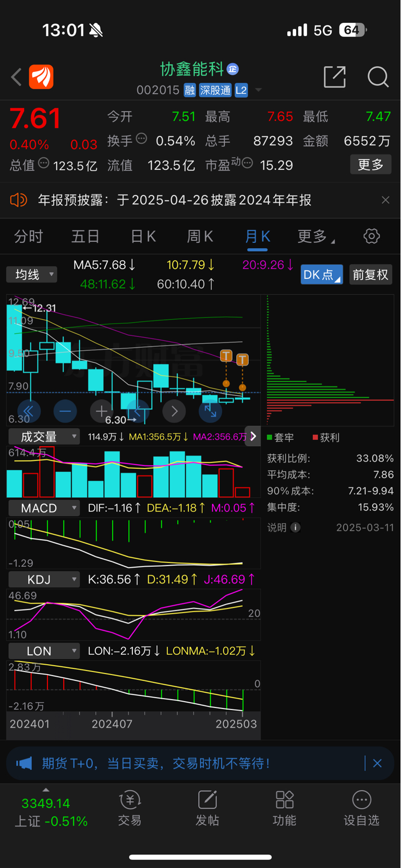
Task: Jump to earliest candles double-left arrow
Action: pos(29,411)
